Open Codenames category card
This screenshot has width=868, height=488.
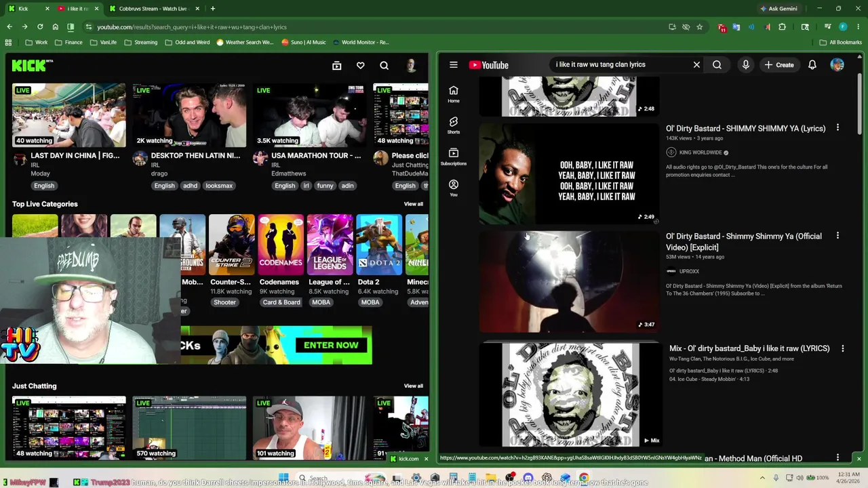pos(281,244)
